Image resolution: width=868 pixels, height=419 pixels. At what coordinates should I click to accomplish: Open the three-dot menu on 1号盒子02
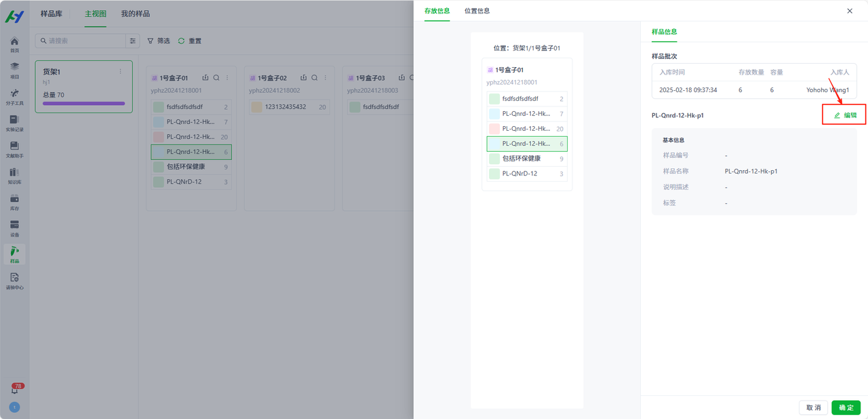click(325, 78)
